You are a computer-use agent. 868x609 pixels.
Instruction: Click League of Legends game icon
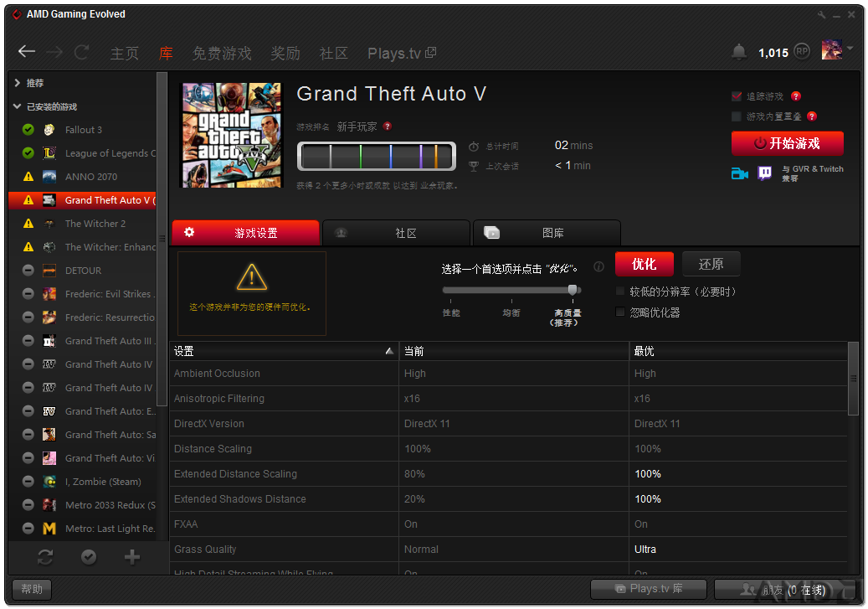49,153
